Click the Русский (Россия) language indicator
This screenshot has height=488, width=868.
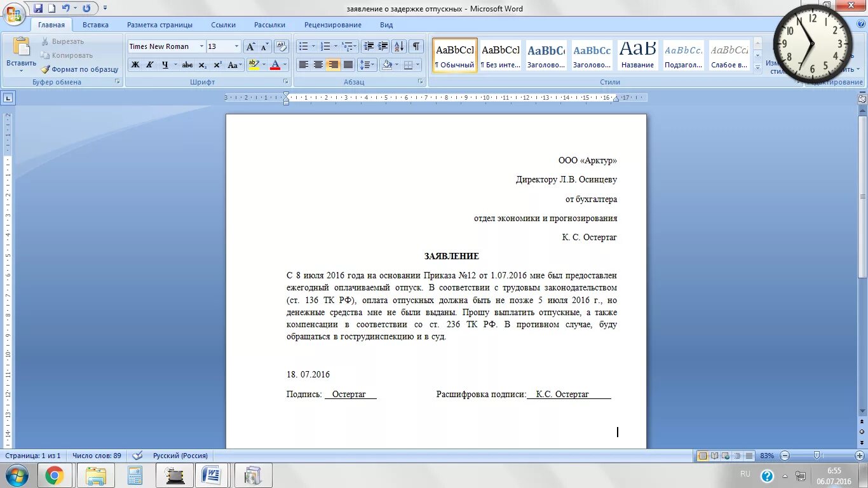pos(180,456)
